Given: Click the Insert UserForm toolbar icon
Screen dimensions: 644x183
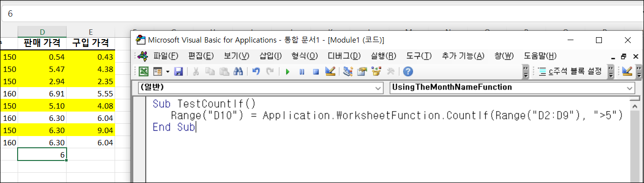Looking at the screenshot, I should [x=158, y=71].
